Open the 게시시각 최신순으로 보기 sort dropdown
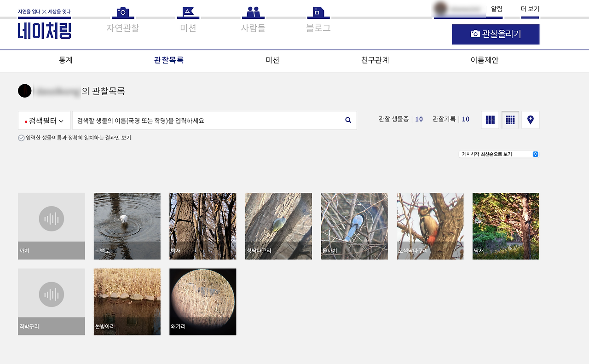Image resolution: width=589 pixels, height=364 pixels. (499, 154)
